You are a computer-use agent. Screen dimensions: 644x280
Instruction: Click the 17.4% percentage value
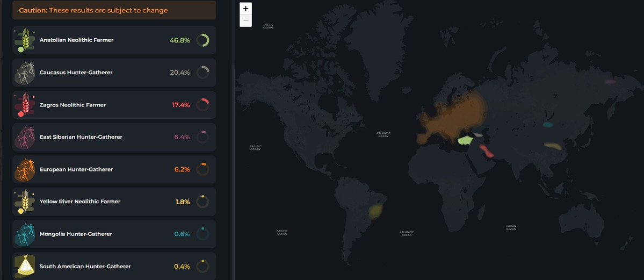(180, 105)
